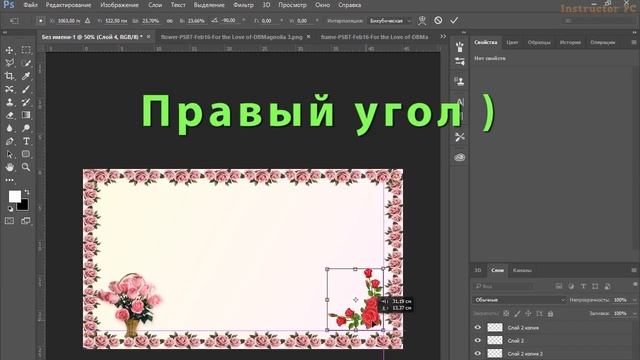
Task: Select the History Brush tool
Action: tap(26, 102)
